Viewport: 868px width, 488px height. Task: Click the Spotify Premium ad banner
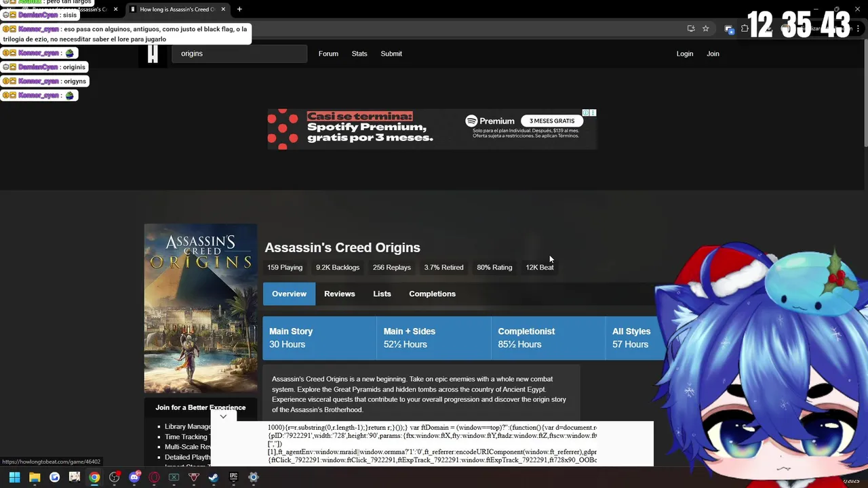pos(432,129)
